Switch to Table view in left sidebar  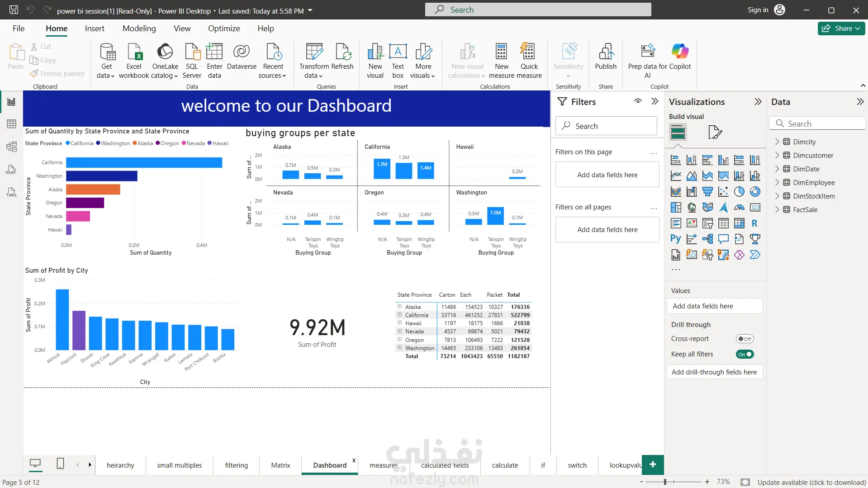pyautogui.click(x=11, y=124)
